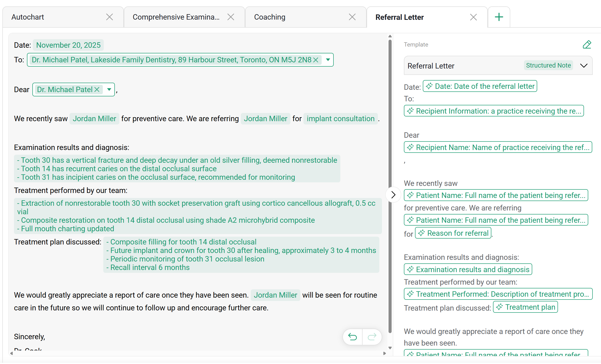Screen dimensions: 601x364
Task: Click the November 20, 2025 date field
Action: 68,45
